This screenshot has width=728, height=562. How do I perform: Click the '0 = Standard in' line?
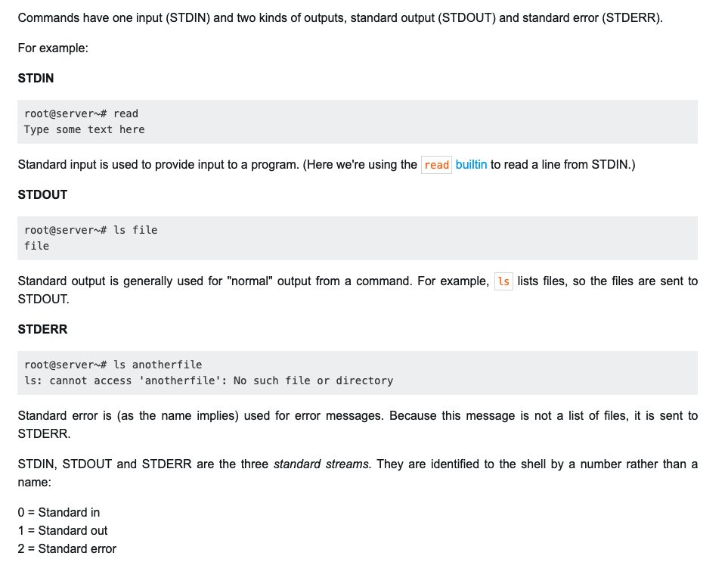(59, 512)
